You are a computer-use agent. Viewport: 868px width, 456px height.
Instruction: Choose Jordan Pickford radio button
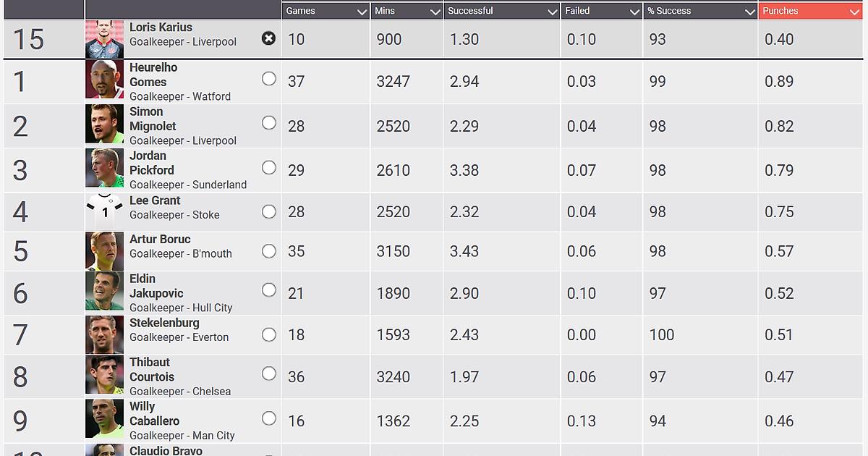click(x=268, y=168)
